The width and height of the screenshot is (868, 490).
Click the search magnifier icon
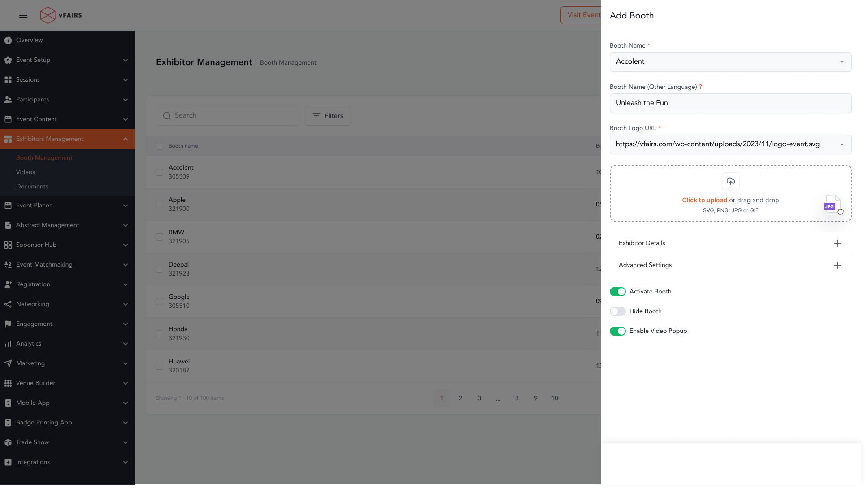167,116
